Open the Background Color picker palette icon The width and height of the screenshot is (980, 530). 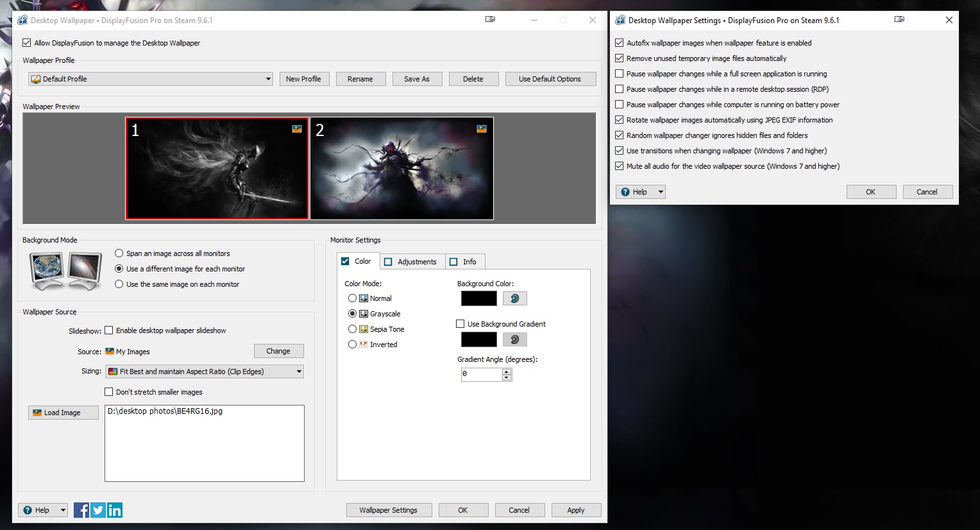(514, 298)
